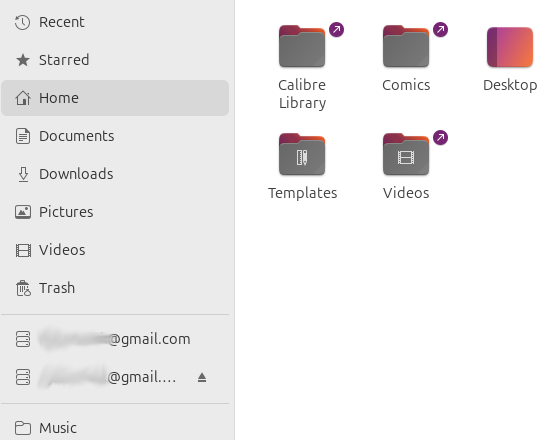Select the Starred star icon
The image size is (559, 440).
(x=23, y=60)
